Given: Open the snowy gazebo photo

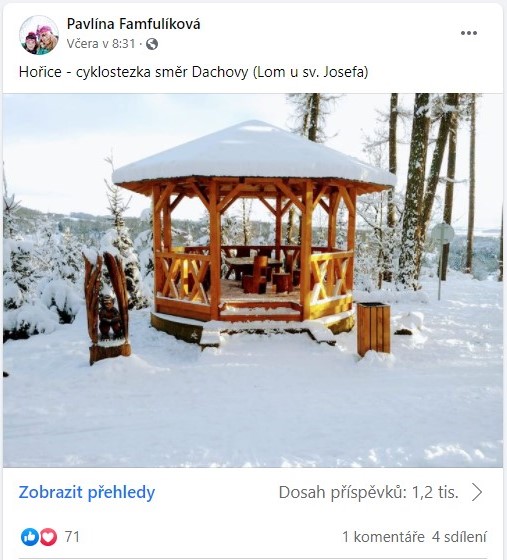Looking at the screenshot, I should click(x=253, y=280).
